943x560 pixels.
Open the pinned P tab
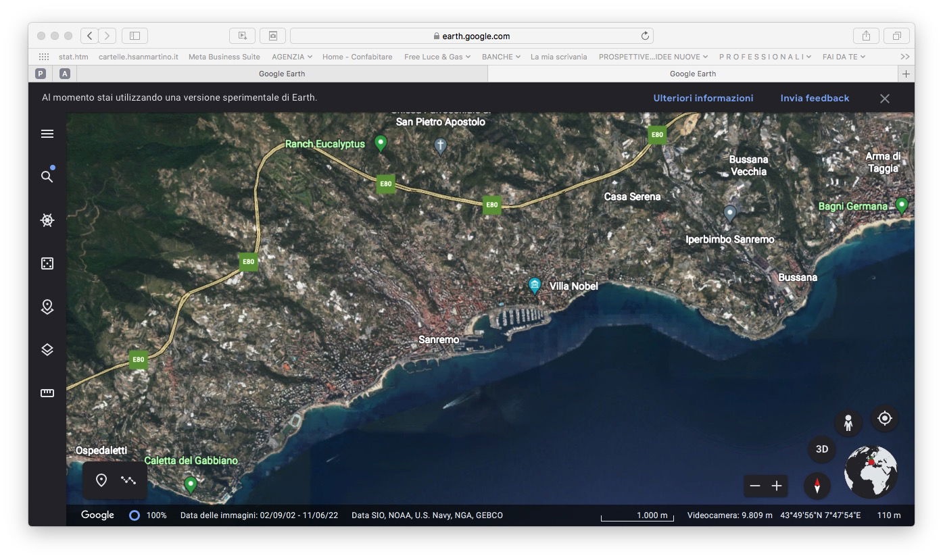(41, 74)
